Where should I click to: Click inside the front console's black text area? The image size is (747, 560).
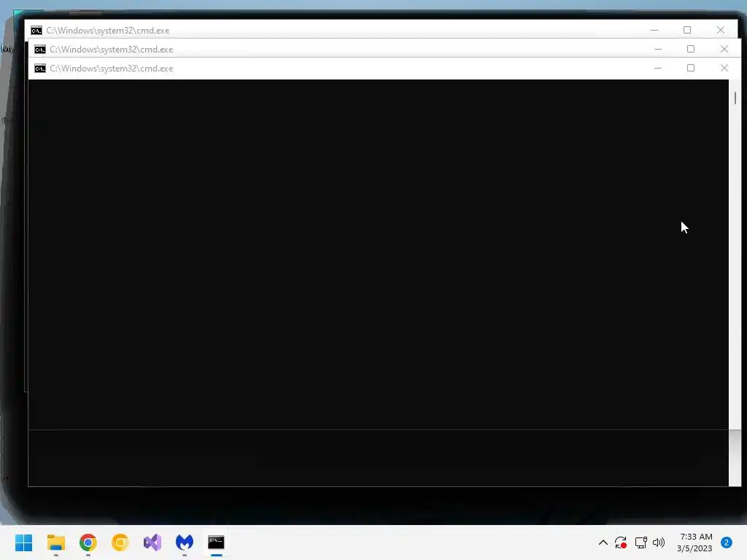[379, 254]
